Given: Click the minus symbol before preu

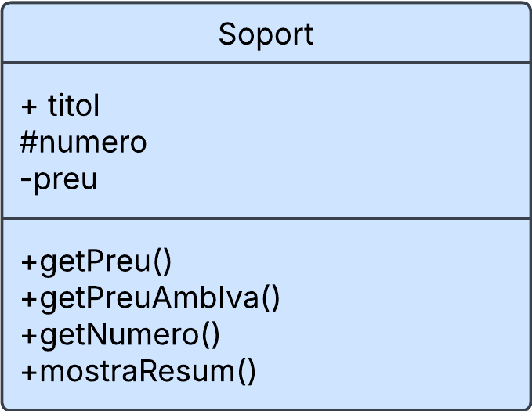Looking at the screenshot, I should click(25, 180).
